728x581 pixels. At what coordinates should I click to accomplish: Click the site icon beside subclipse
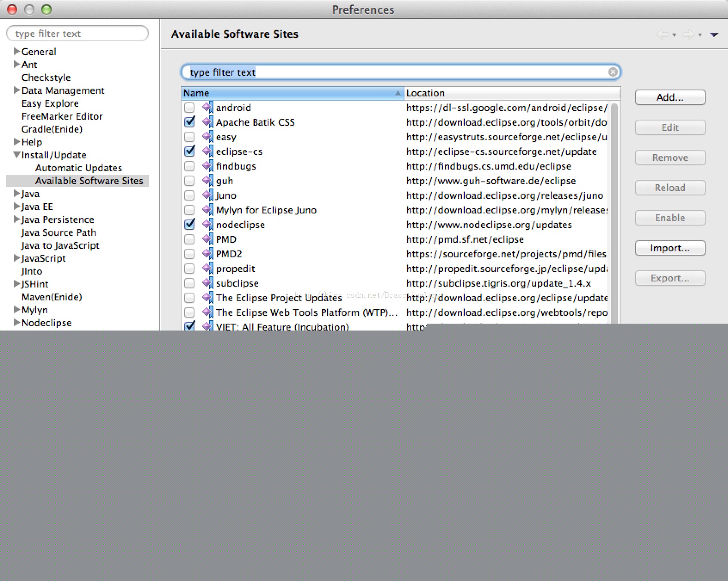208,283
